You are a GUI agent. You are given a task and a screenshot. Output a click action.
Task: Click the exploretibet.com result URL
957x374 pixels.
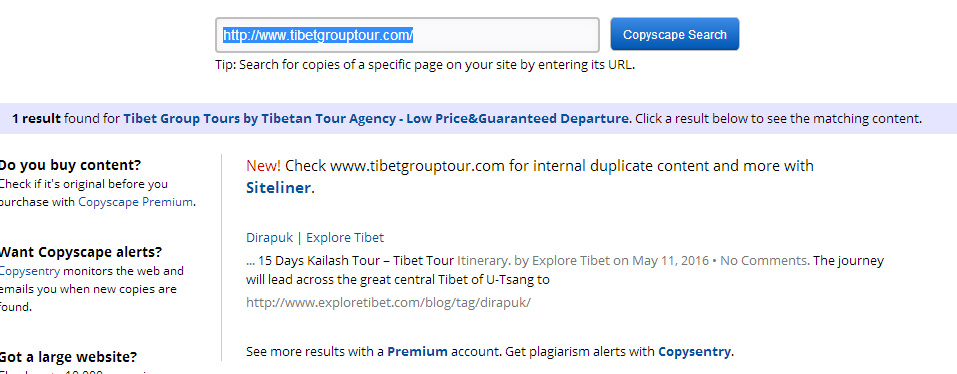(388, 302)
